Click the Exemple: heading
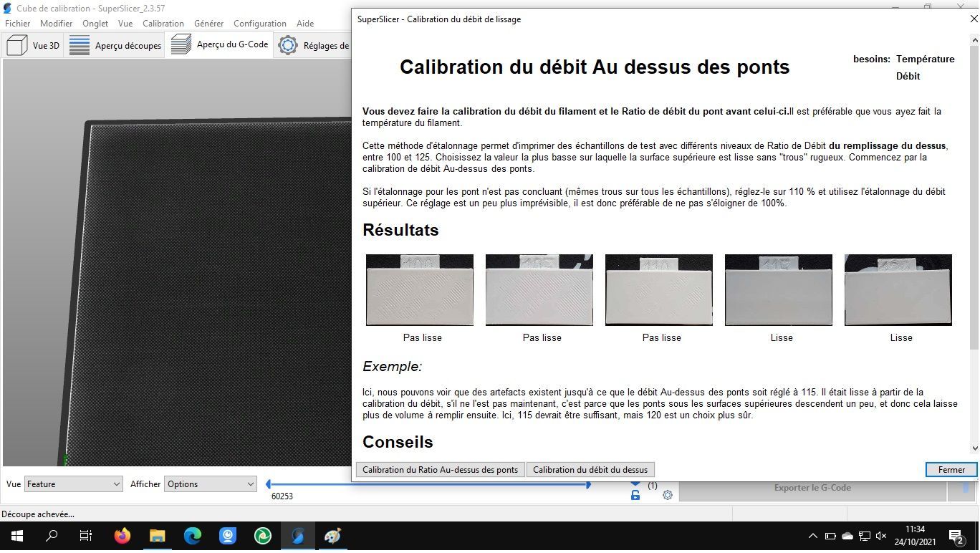This screenshot has width=980, height=553. click(x=393, y=366)
